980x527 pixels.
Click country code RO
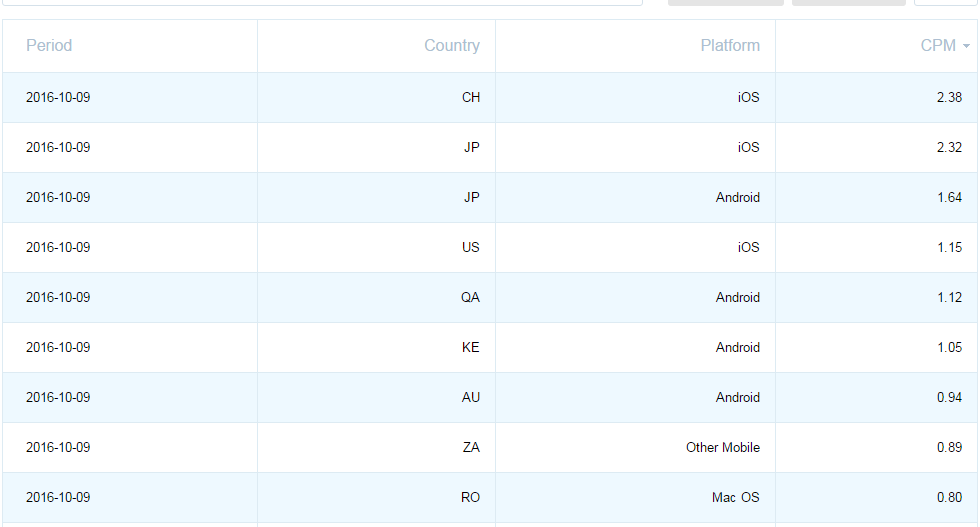pyautogui.click(x=471, y=498)
